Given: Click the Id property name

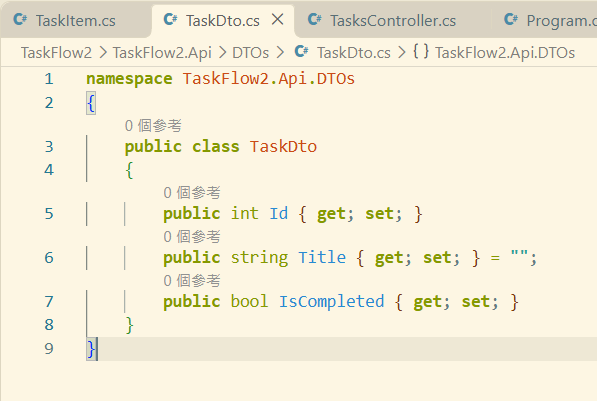Looking at the screenshot, I should (x=279, y=214).
